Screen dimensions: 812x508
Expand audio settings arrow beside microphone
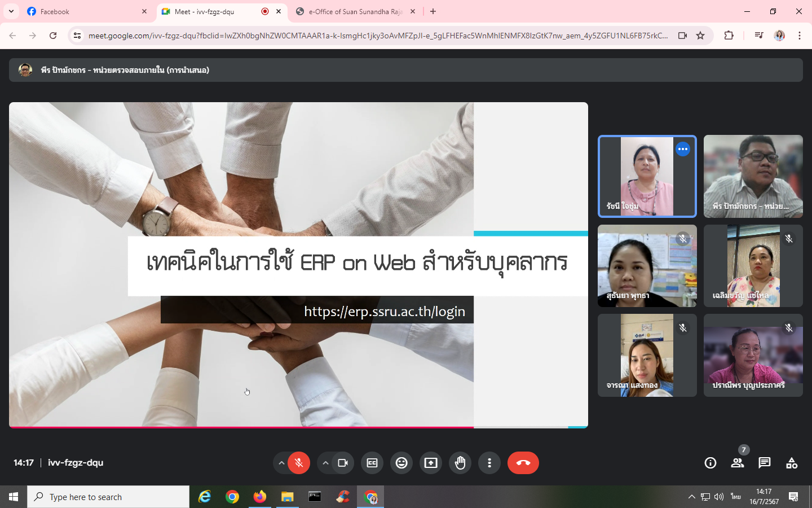pyautogui.click(x=281, y=463)
